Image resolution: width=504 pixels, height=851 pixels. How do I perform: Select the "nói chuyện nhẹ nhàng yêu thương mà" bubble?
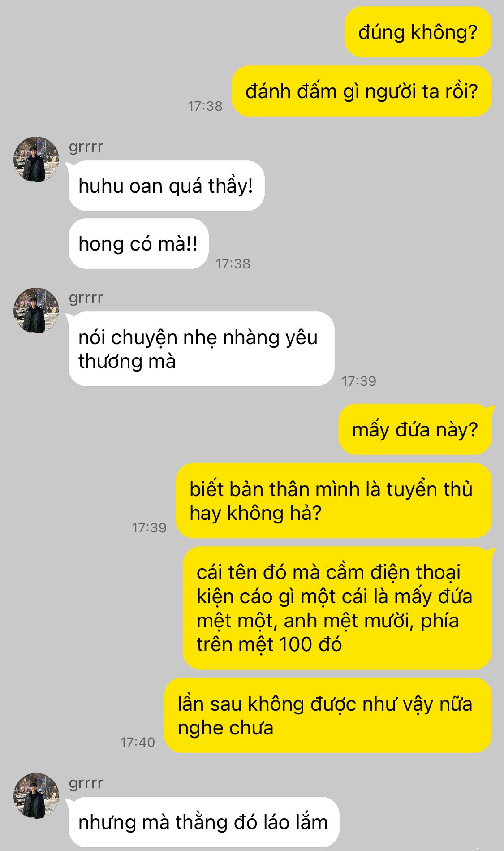click(201, 349)
